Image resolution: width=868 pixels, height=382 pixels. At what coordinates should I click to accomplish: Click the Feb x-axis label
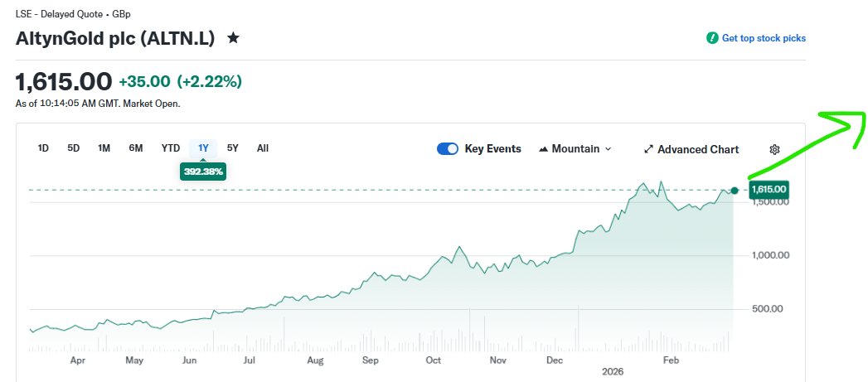click(x=671, y=360)
